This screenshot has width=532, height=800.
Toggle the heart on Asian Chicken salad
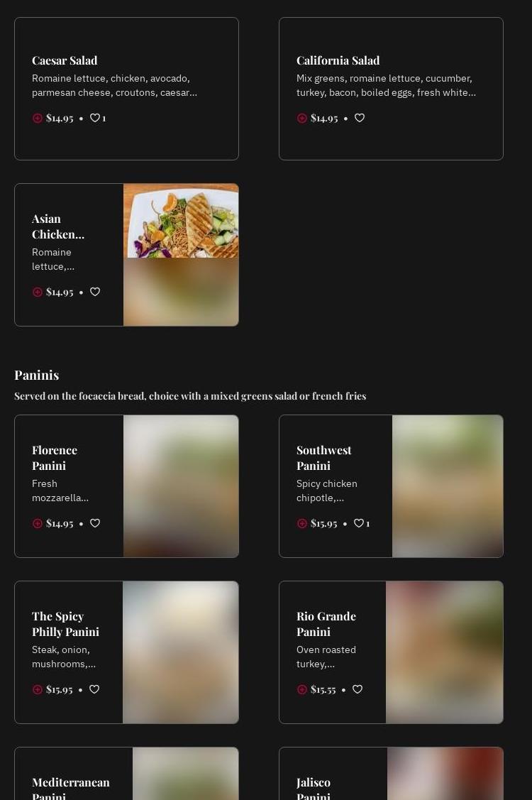[x=95, y=292]
